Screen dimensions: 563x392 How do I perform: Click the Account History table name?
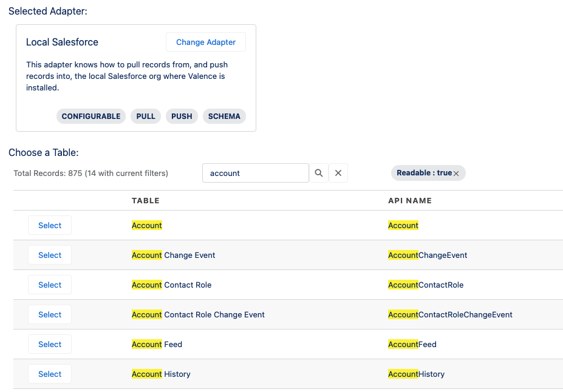[x=161, y=374]
